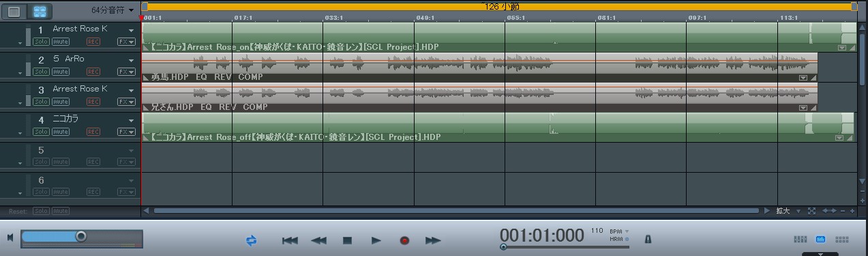The height and width of the screenshot is (256, 868).
Task: Click the 001:01:000 time display
Action: tap(541, 235)
